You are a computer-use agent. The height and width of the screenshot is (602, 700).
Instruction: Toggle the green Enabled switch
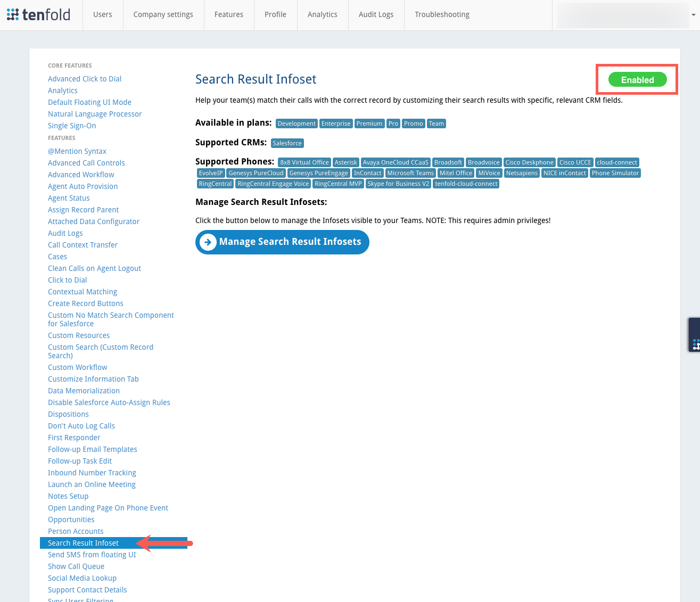coord(637,80)
